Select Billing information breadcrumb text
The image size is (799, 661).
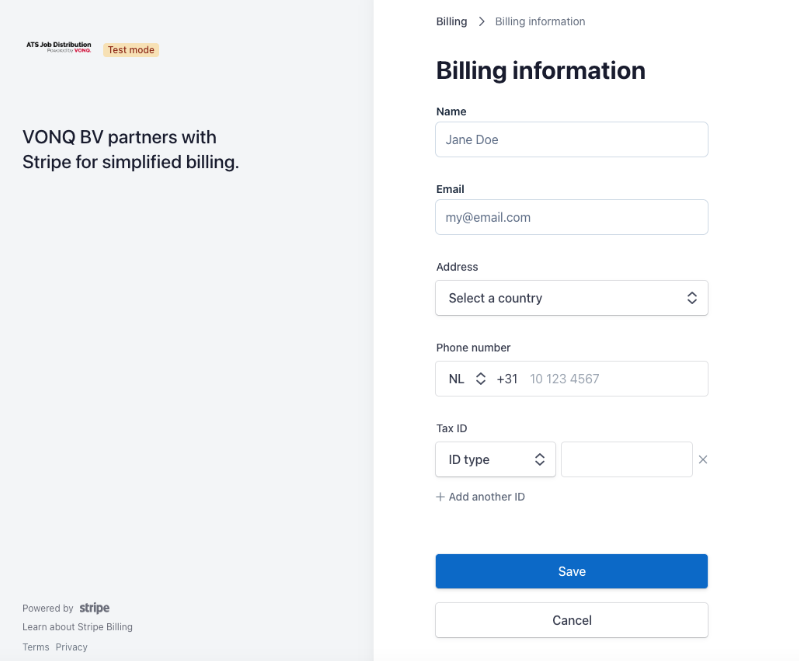coord(540,21)
